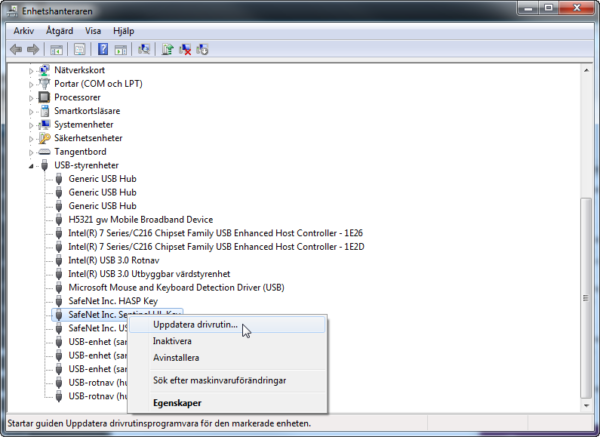Open Egenskaper from the context menu
The height and width of the screenshot is (437, 600).
click(x=177, y=403)
